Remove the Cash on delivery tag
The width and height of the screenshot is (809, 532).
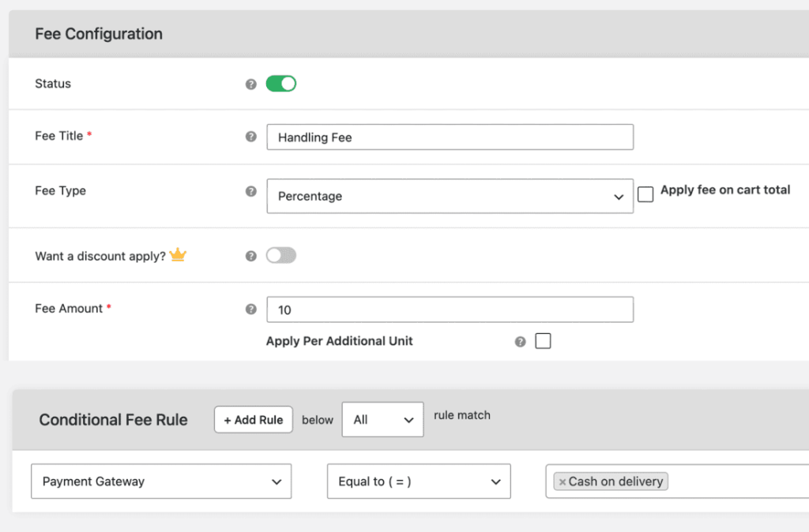click(563, 482)
